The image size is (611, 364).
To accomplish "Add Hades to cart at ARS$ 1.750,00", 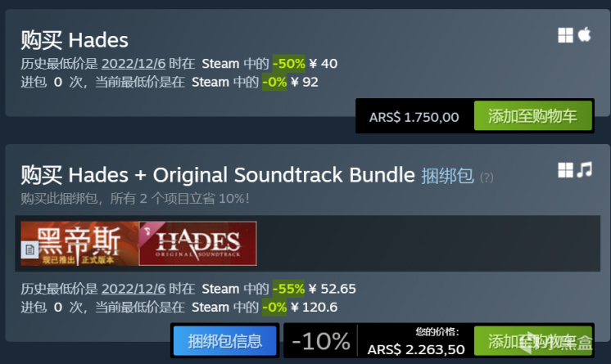I will pyautogui.click(x=532, y=115).
